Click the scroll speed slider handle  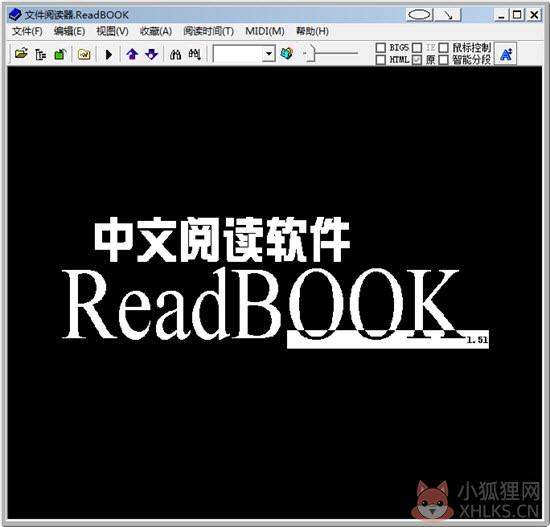(311, 53)
